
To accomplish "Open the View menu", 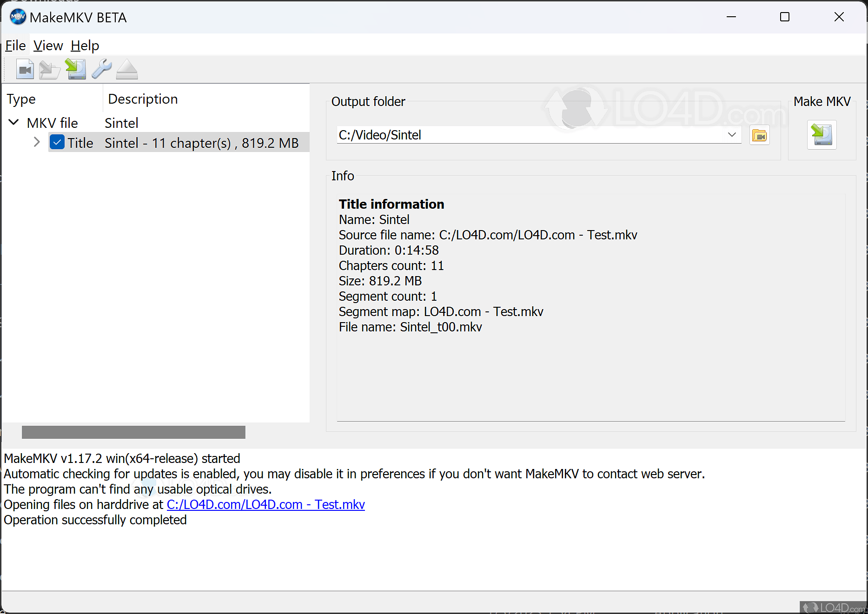I will pos(48,46).
